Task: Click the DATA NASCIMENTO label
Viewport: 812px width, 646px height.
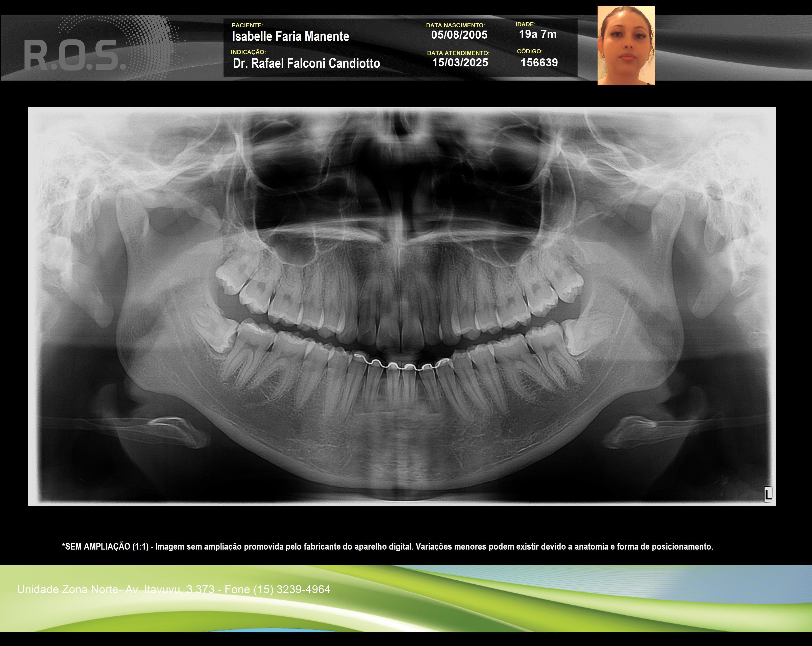Action: pos(455,25)
